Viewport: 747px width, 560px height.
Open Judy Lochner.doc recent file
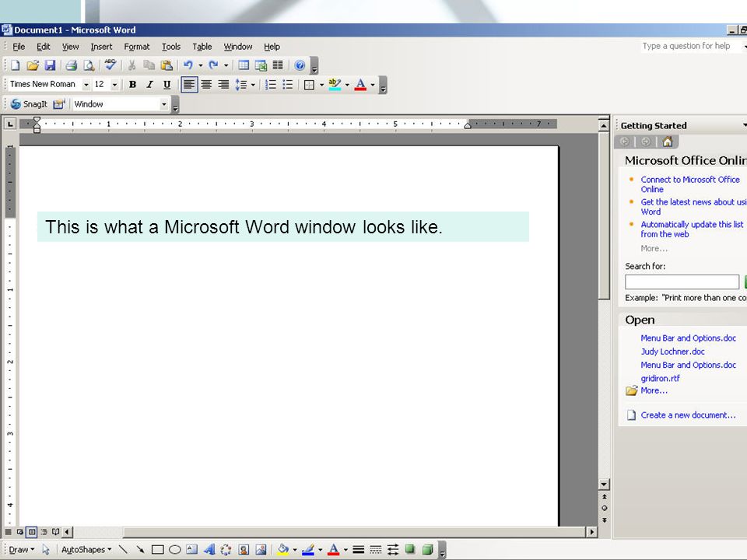coord(672,352)
